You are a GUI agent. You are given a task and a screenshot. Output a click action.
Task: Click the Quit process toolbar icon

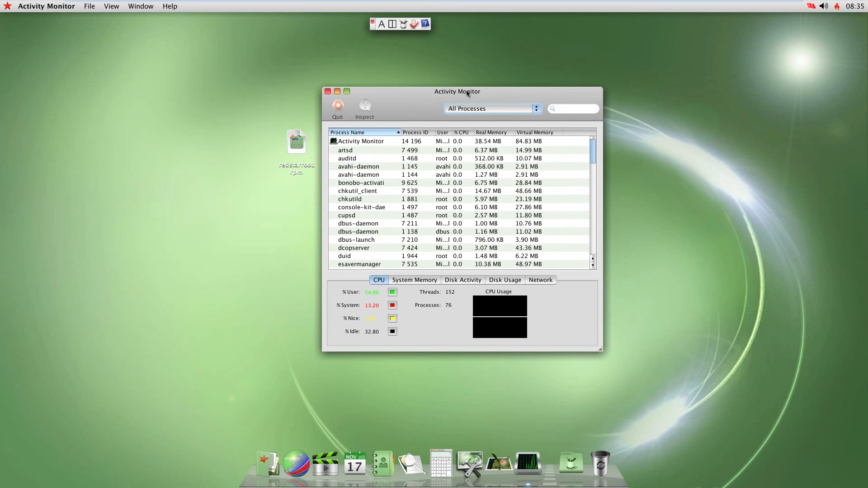pos(338,105)
